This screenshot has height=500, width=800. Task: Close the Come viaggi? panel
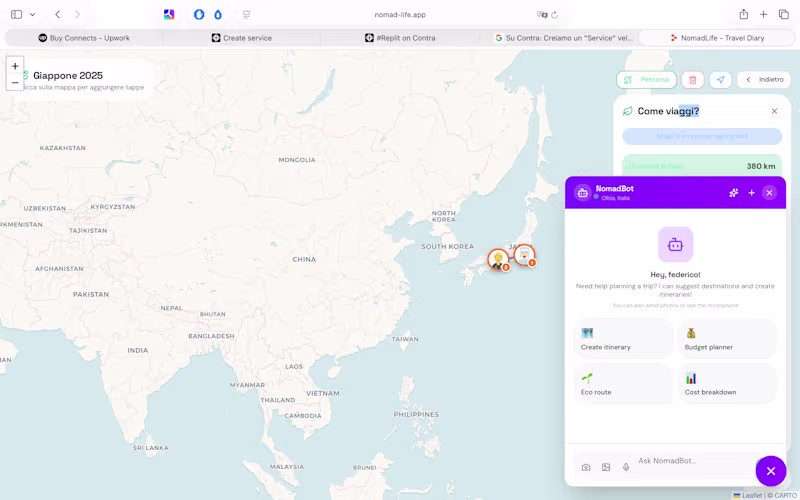pos(774,111)
